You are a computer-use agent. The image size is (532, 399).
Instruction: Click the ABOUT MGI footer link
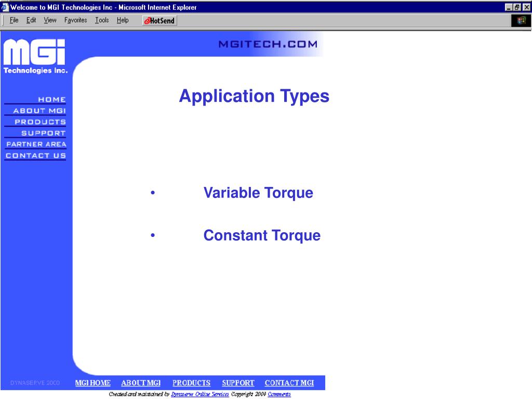coord(141,383)
